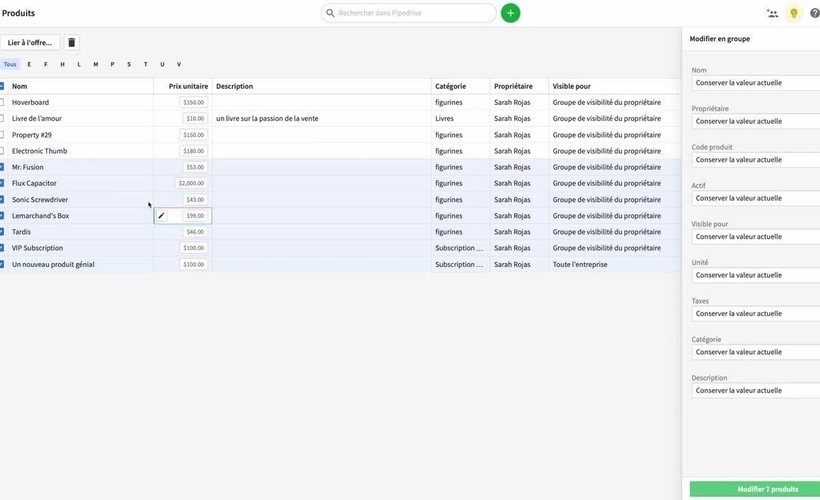
Task: Select the 'Tous' alphabet filter tab
Action: click(10, 64)
